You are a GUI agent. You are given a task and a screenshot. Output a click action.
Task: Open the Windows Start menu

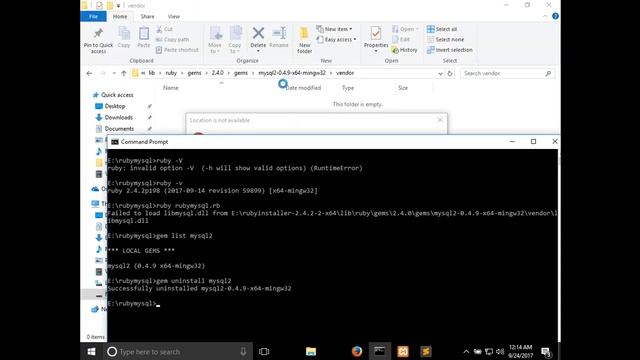(x=91, y=351)
